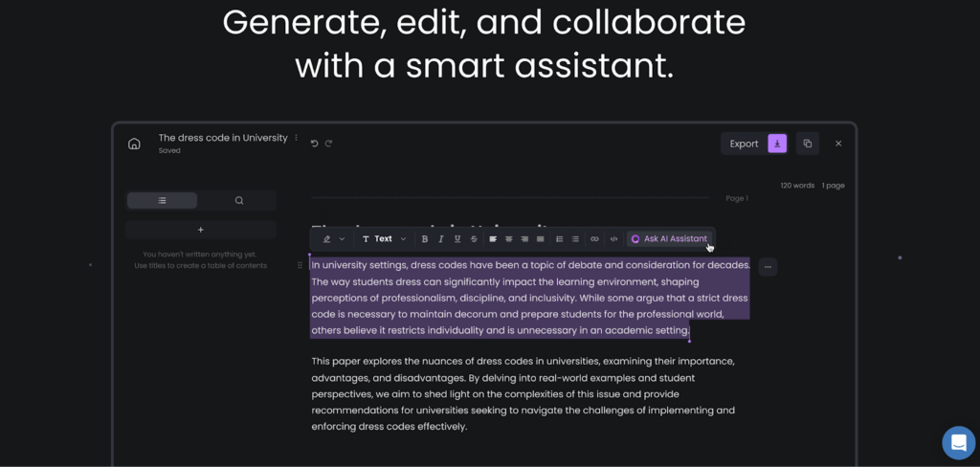The width and height of the screenshot is (980, 467).
Task: Add a new section with plus button
Action: coord(201,230)
